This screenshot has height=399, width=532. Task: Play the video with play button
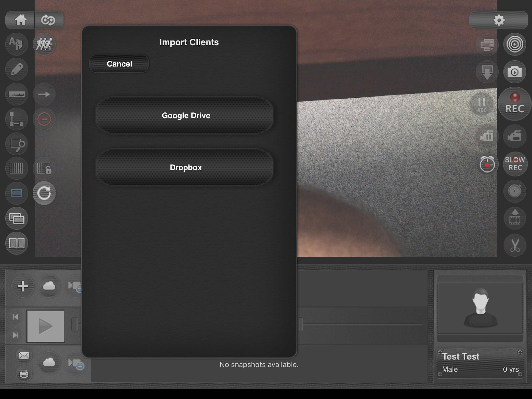point(46,326)
